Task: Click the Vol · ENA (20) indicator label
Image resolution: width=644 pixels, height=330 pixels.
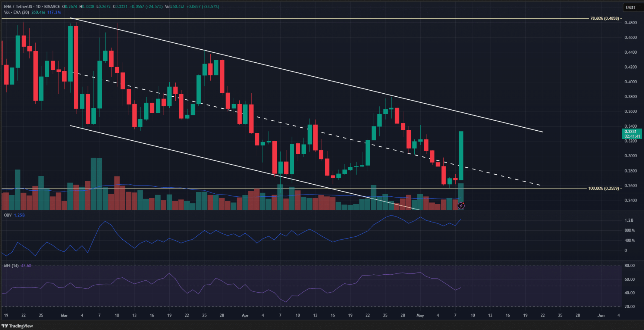Action: coord(16,12)
